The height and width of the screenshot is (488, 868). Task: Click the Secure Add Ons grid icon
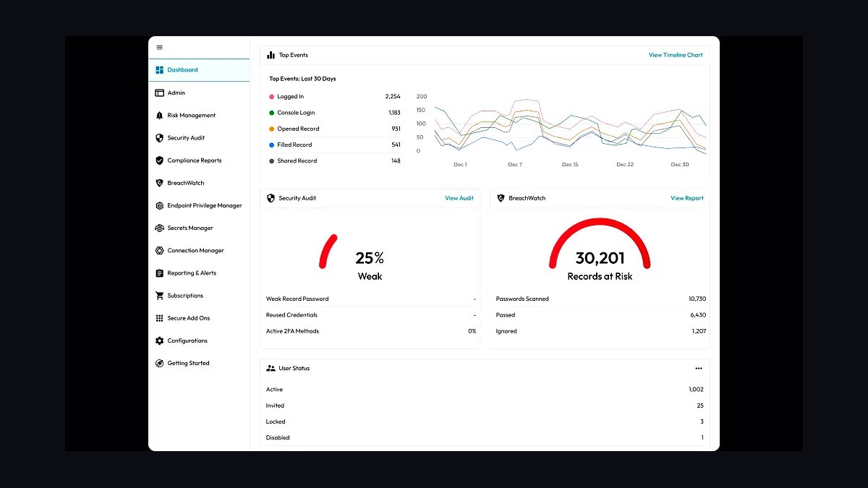click(160, 318)
